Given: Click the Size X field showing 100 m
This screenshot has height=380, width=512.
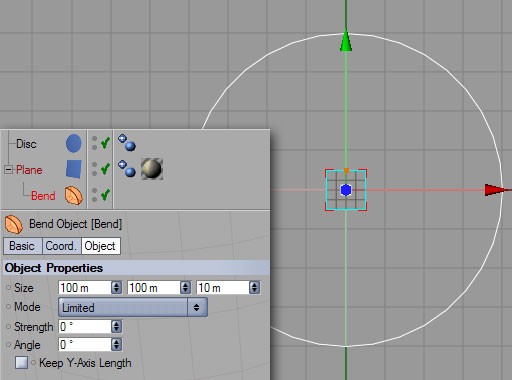Looking at the screenshot, I should (x=85, y=287).
